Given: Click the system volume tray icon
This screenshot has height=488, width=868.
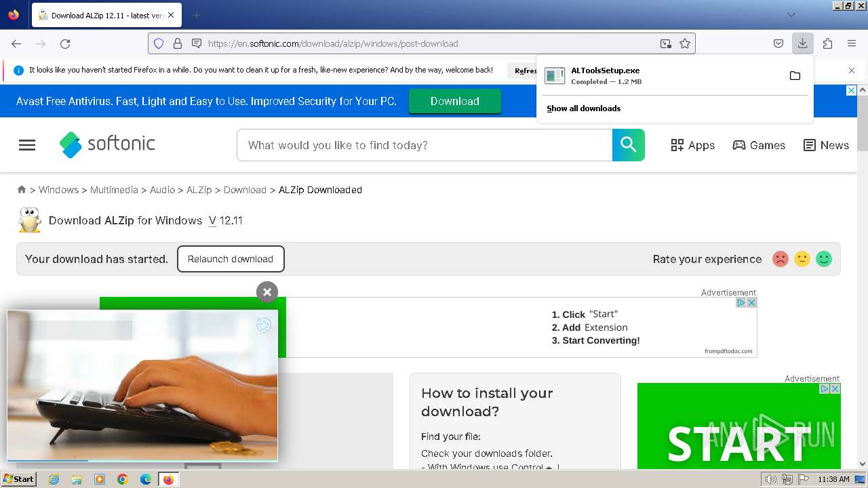Looking at the screenshot, I should pyautogui.click(x=771, y=479).
